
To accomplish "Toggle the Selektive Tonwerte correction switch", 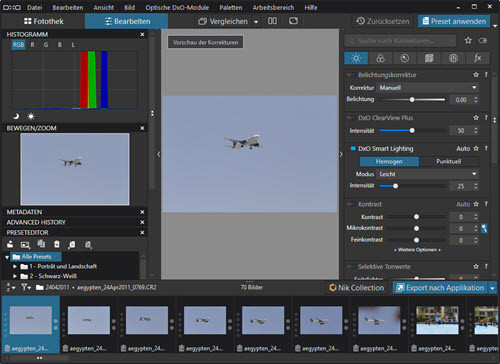I will tap(351, 266).
